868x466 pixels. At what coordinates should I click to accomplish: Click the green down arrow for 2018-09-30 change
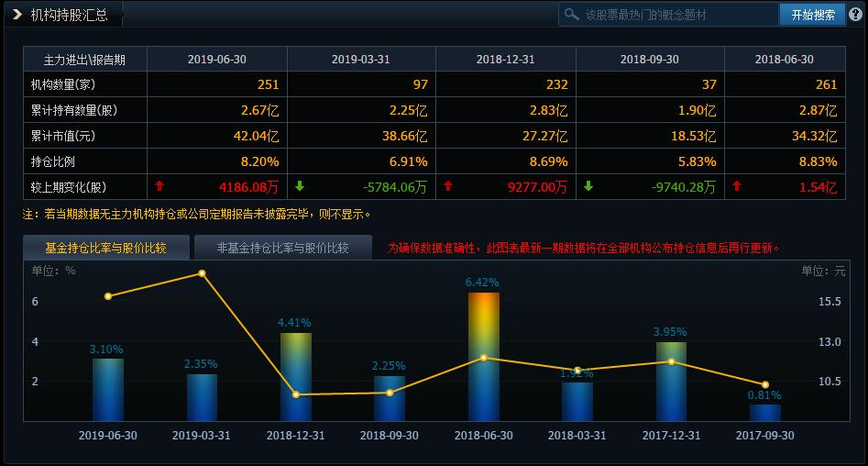coord(588,186)
